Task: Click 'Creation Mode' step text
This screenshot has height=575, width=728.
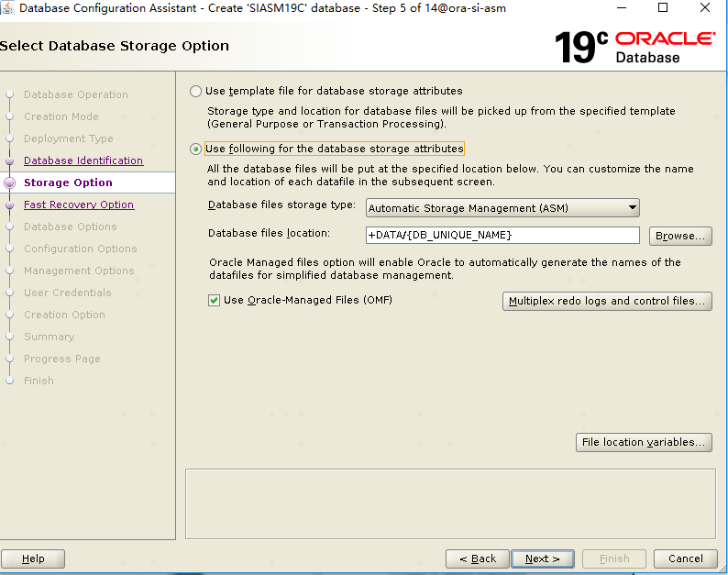Action: tap(61, 116)
